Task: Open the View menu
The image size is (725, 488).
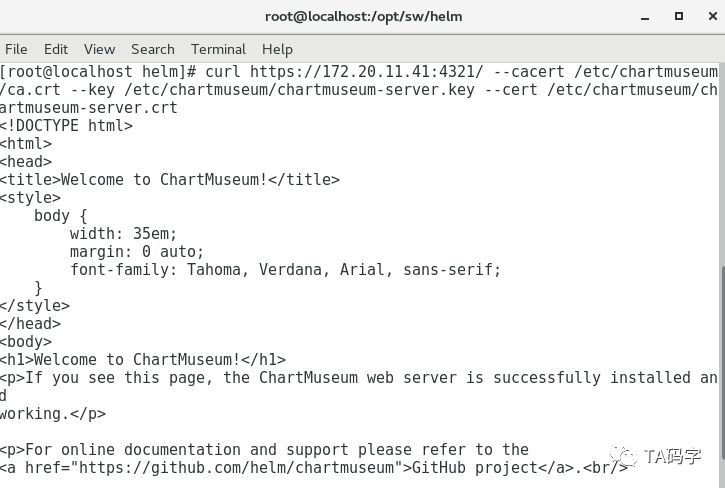Action: tap(99, 49)
